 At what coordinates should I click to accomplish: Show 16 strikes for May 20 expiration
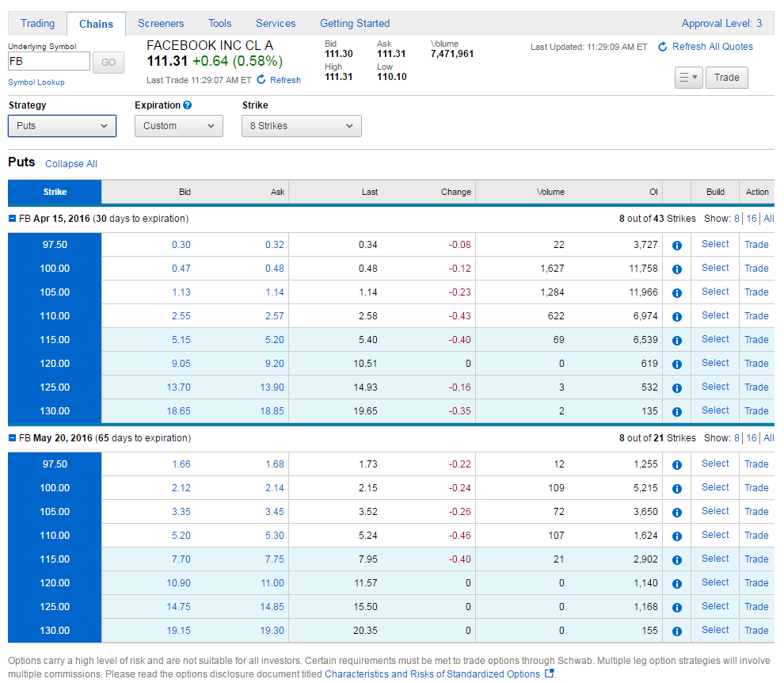point(752,438)
